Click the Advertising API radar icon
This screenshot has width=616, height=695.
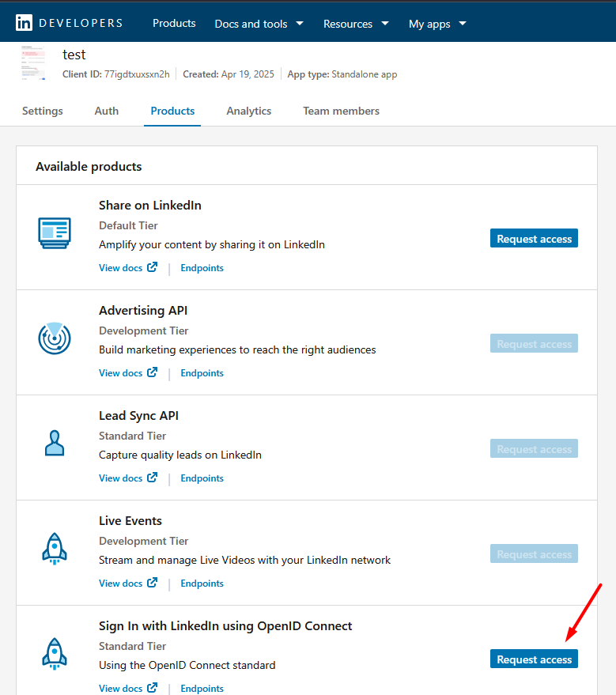click(x=55, y=338)
